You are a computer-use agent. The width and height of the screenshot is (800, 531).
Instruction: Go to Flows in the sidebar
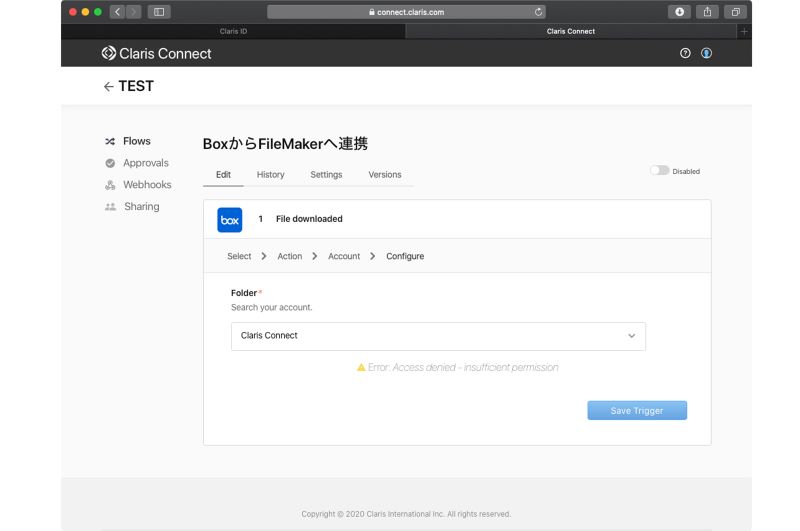coord(137,141)
